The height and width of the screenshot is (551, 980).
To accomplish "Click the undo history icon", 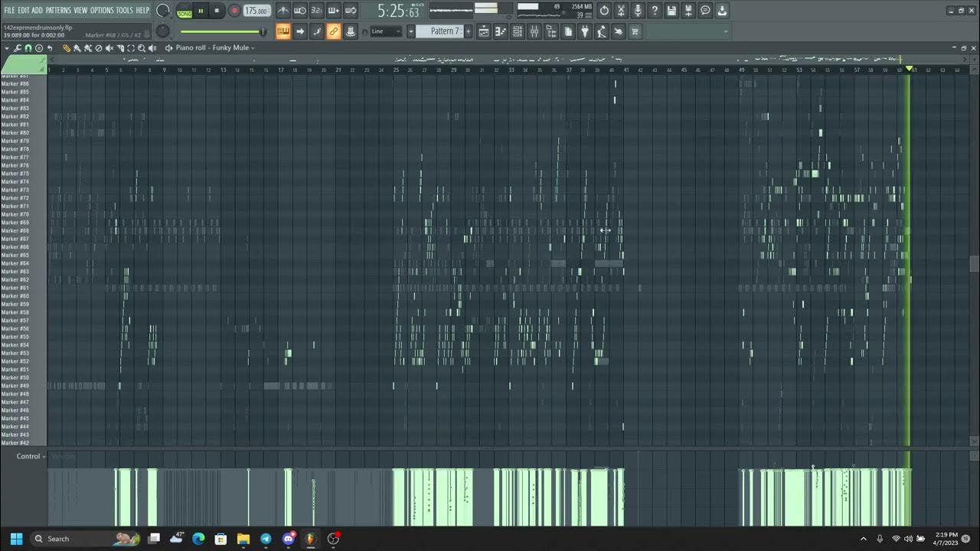I will coord(604,11).
